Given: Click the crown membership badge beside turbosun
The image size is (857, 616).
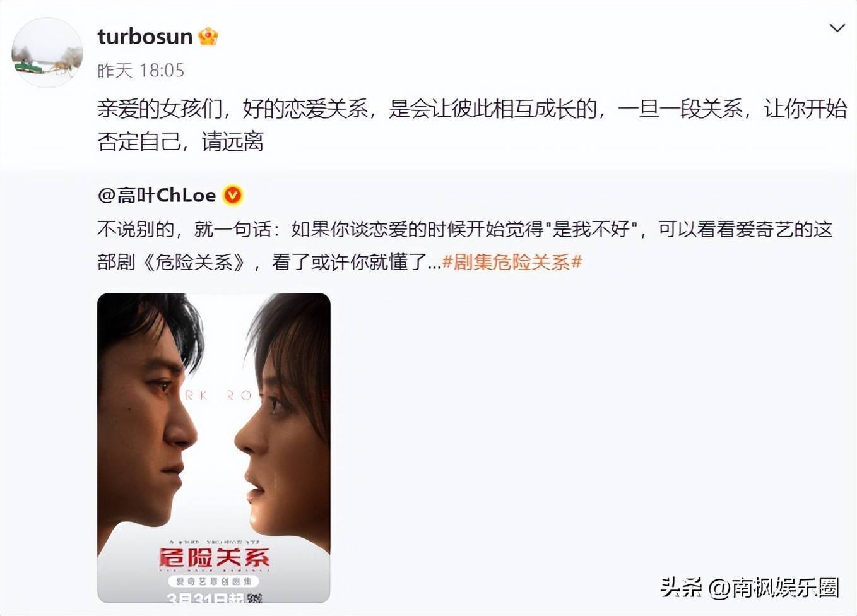Looking at the screenshot, I should pyautogui.click(x=208, y=37).
